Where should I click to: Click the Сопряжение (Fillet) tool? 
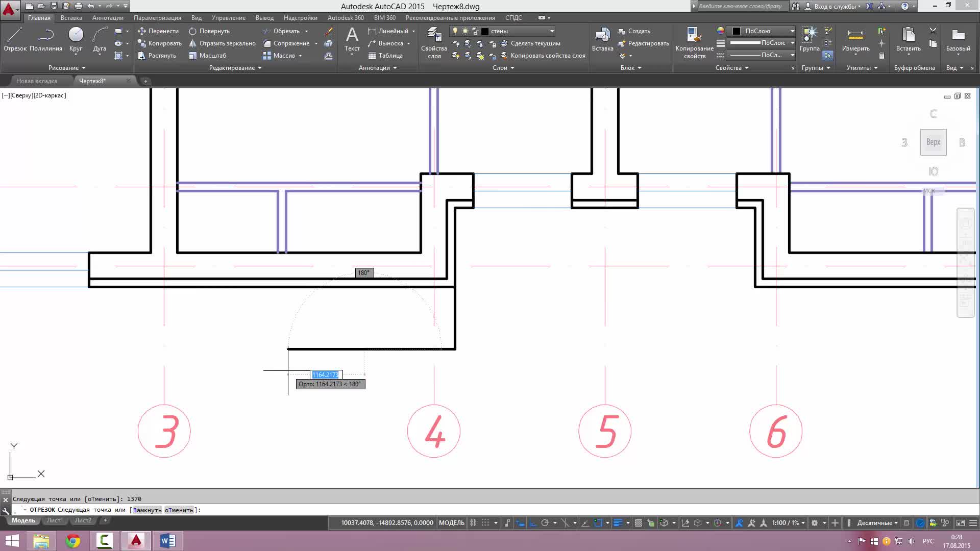click(286, 43)
